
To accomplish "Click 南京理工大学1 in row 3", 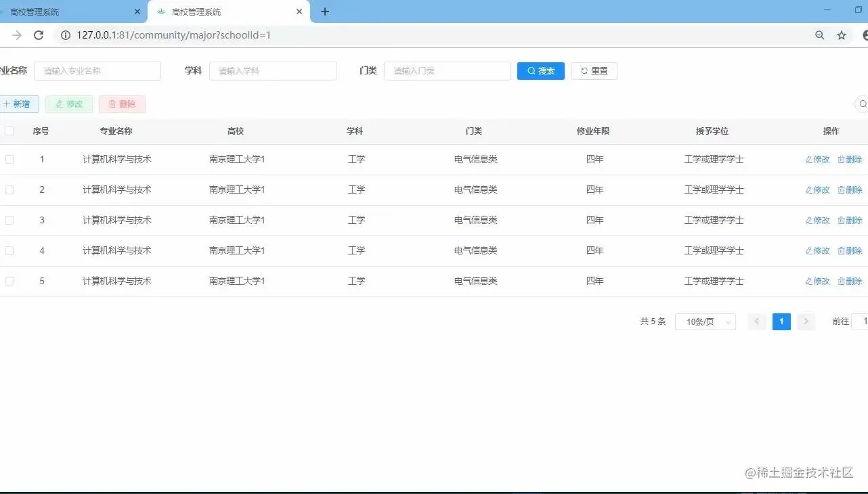I will click(237, 221).
